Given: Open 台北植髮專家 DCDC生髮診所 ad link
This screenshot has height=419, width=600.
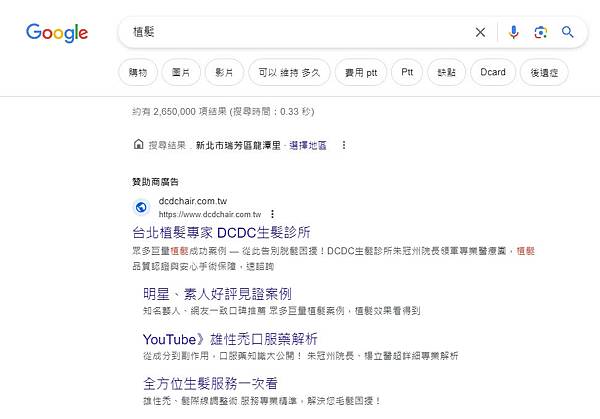Looking at the screenshot, I should pyautogui.click(x=221, y=232).
